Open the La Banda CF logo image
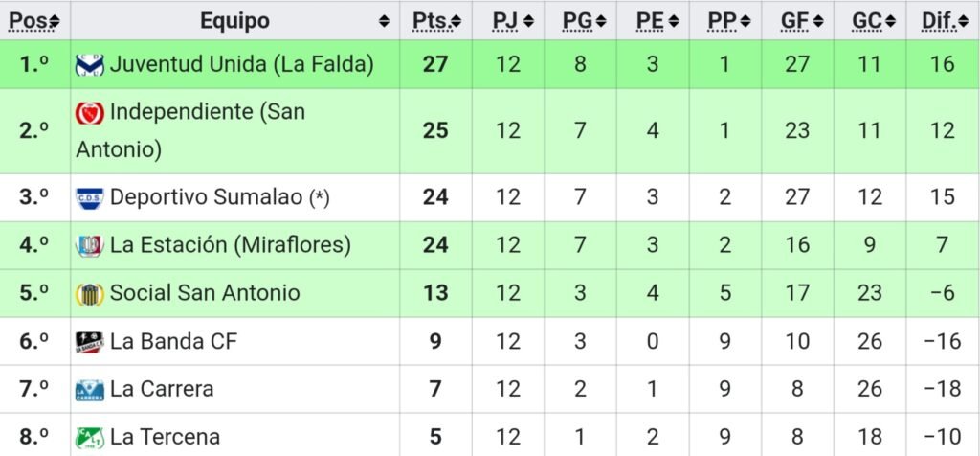This screenshot has height=456, width=980. (x=89, y=342)
